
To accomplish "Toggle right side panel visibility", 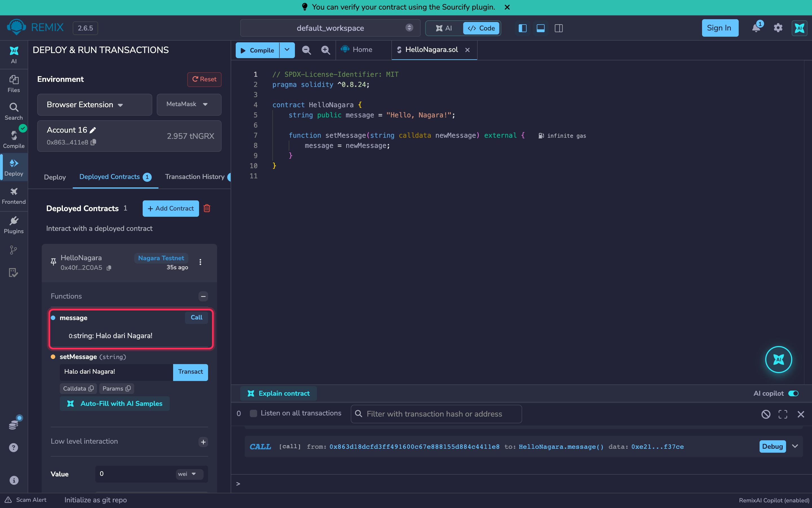I will 559,28.
